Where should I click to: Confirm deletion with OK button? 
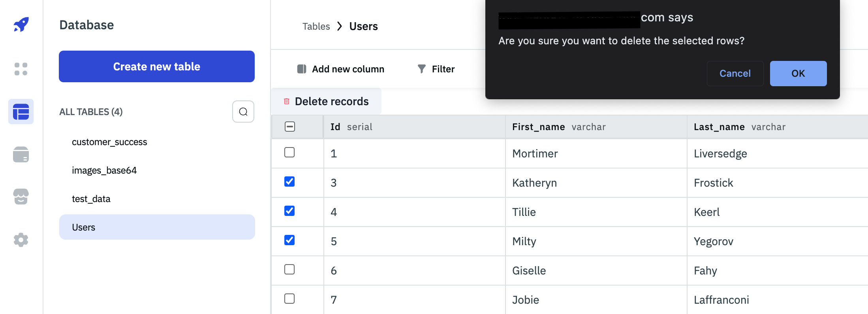pyautogui.click(x=798, y=74)
